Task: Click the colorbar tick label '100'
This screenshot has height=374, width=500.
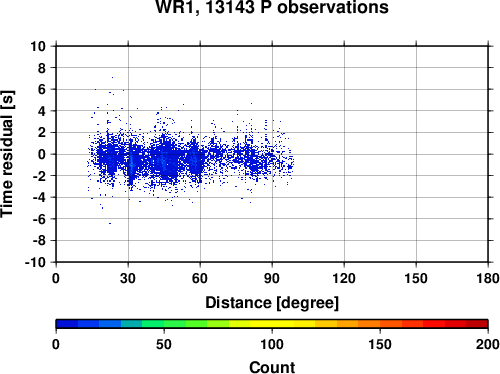Action: click(272, 344)
